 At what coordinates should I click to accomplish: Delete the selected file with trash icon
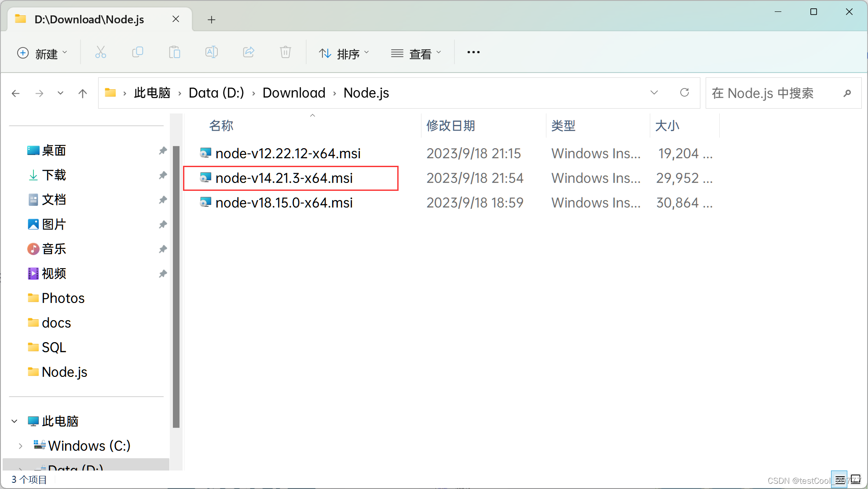pos(286,52)
